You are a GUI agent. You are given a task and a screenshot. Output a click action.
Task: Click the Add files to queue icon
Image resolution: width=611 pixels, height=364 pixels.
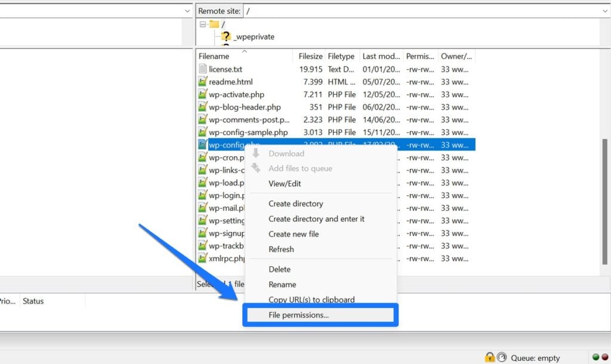[x=255, y=168]
